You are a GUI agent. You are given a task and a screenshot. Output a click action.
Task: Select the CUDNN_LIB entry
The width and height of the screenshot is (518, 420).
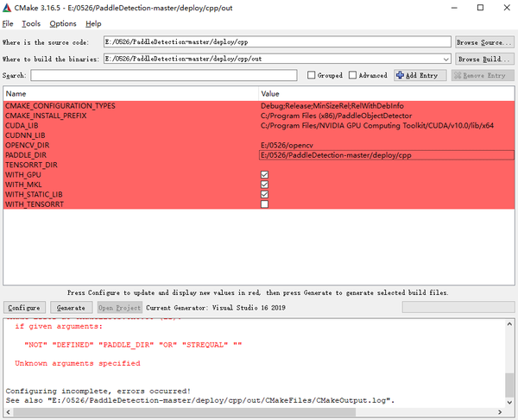tap(25, 135)
